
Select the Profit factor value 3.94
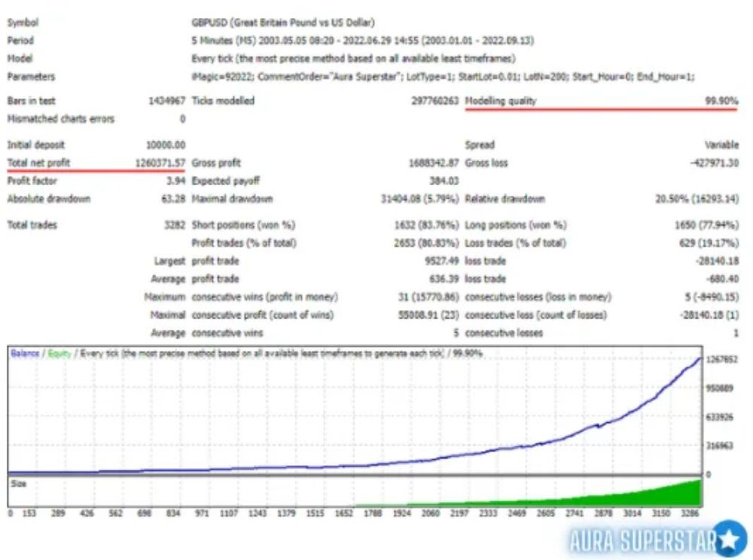point(174,181)
